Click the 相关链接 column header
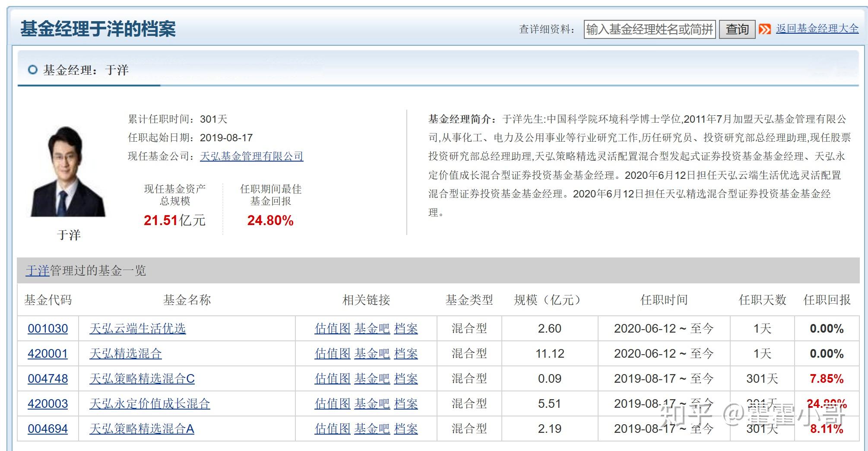The height and width of the screenshot is (451, 868). click(x=366, y=300)
